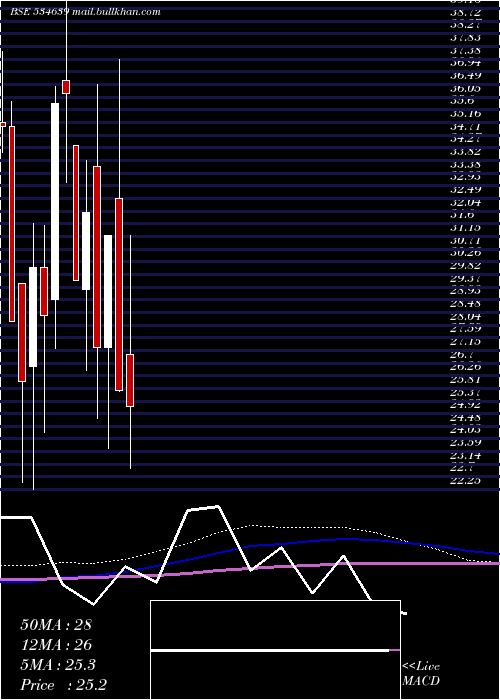Click the 36.94 price axis label
Image resolution: width=500 pixels, height=700 pixels.
465,63
